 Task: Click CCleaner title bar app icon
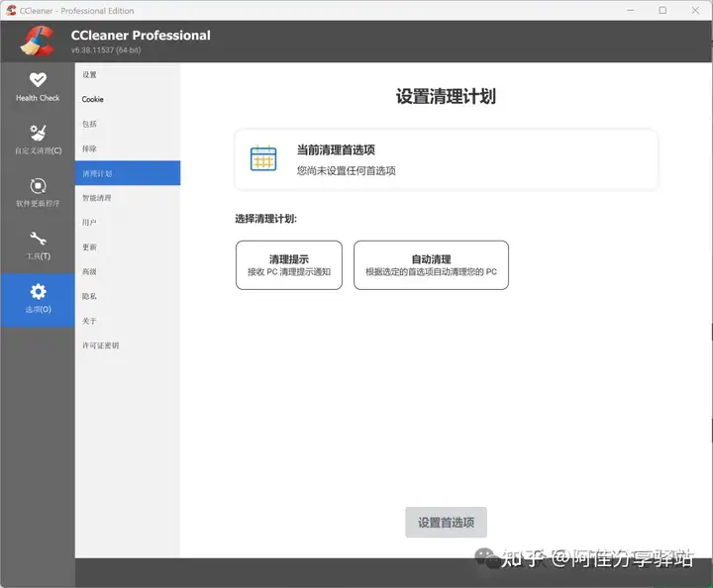point(11,10)
